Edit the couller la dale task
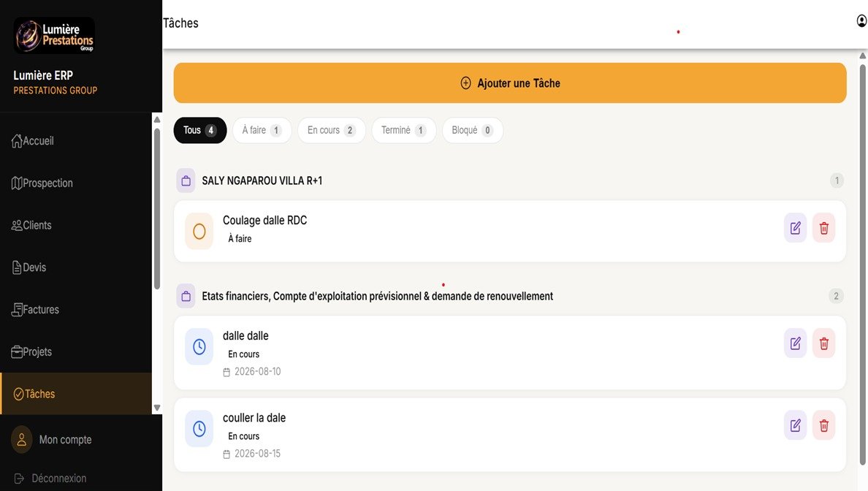868x491 pixels. click(795, 426)
